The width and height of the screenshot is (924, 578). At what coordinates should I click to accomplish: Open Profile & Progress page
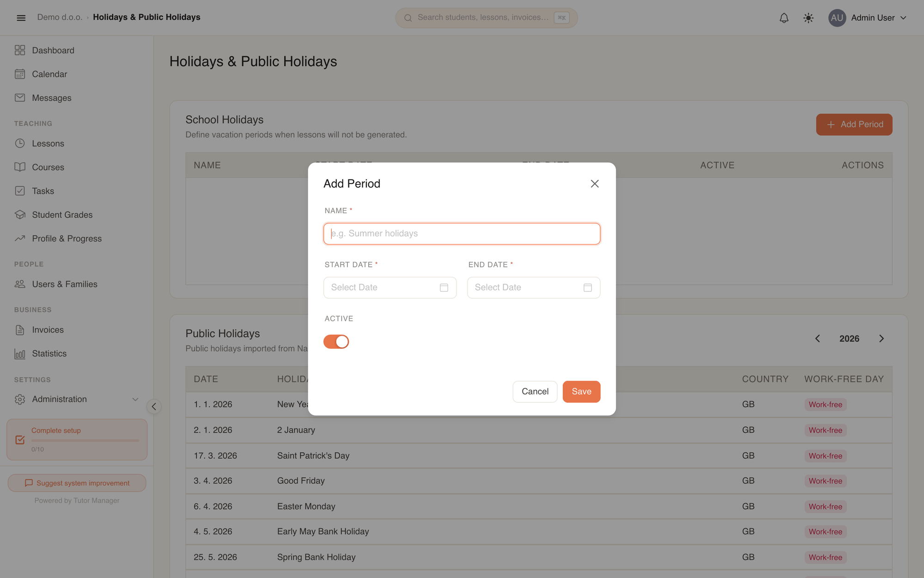[x=67, y=239]
